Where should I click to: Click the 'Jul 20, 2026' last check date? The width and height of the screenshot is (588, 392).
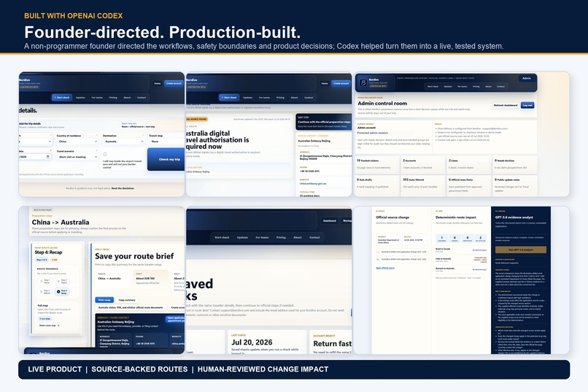point(252,342)
